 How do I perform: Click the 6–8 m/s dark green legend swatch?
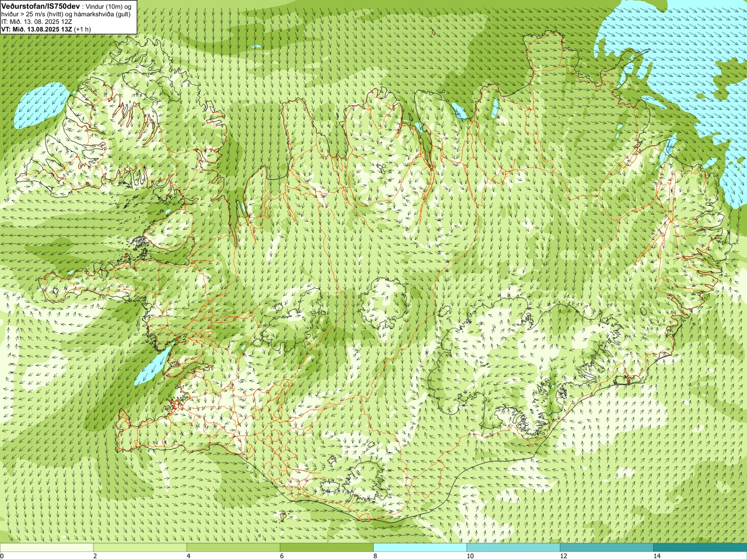coord(327,547)
